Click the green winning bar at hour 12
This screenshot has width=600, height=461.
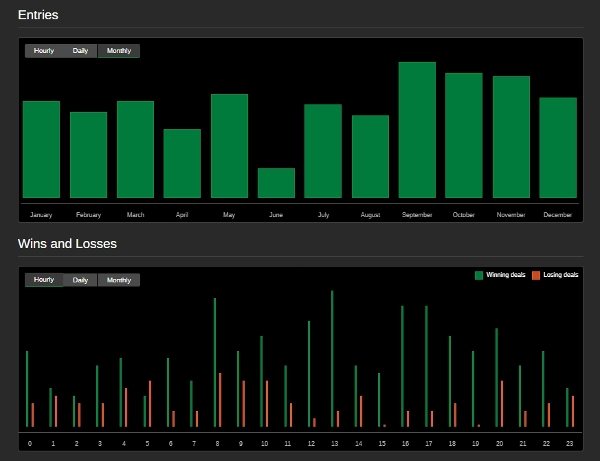click(x=309, y=374)
